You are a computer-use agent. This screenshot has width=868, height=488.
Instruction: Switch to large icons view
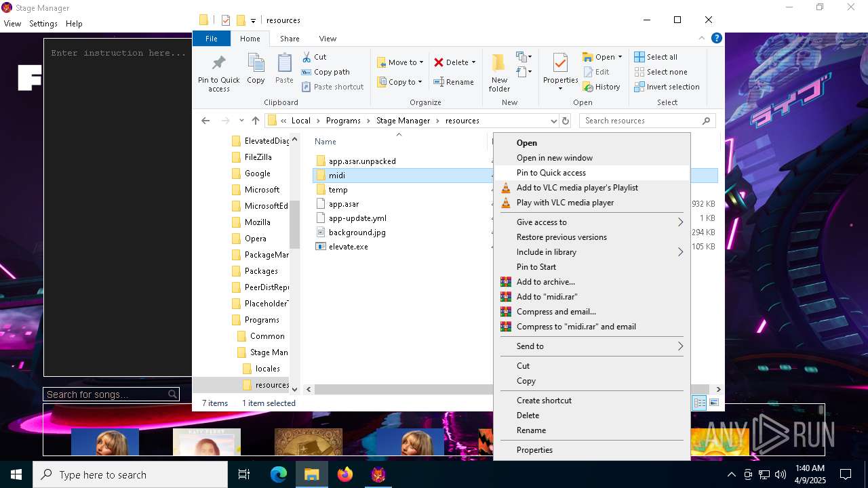pos(714,403)
